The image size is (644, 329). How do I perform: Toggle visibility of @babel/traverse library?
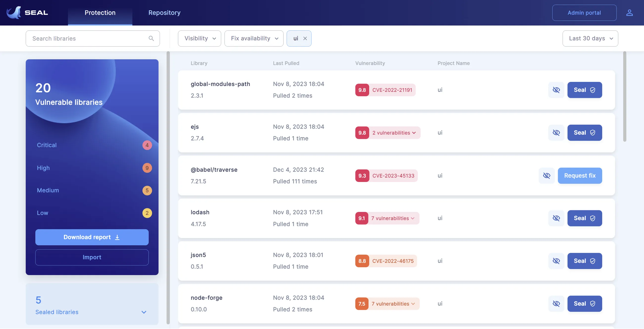(546, 176)
